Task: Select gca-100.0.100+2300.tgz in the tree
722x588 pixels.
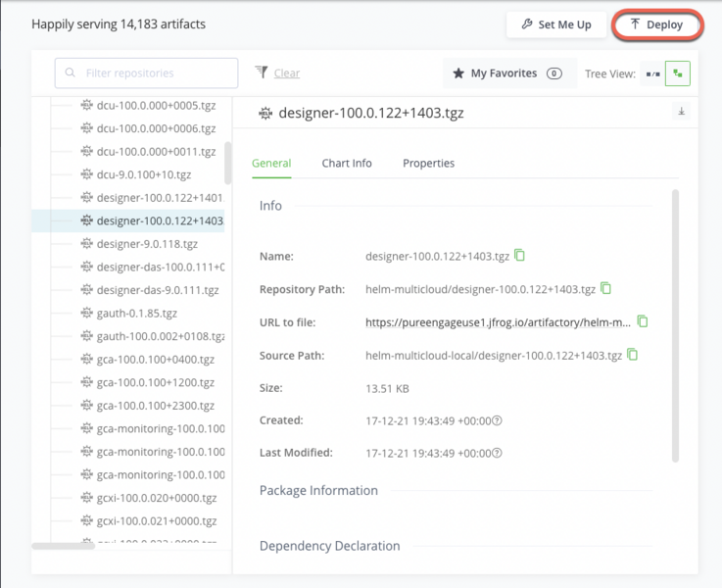Action: click(156, 405)
